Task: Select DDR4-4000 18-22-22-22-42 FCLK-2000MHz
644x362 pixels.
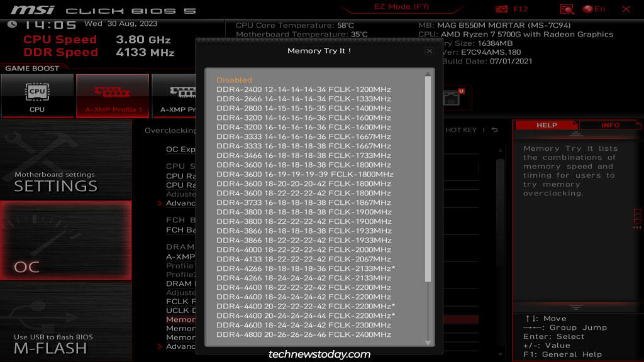Action: pos(304,250)
